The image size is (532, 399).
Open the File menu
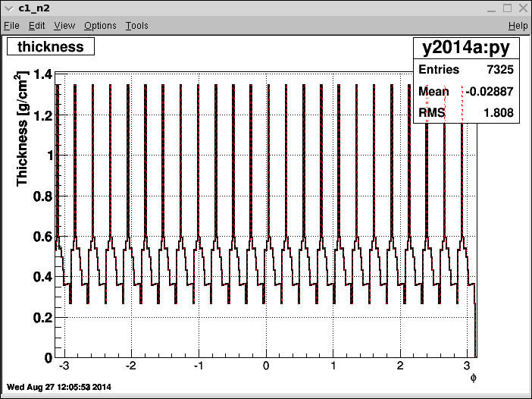pyautogui.click(x=11, y=26)
